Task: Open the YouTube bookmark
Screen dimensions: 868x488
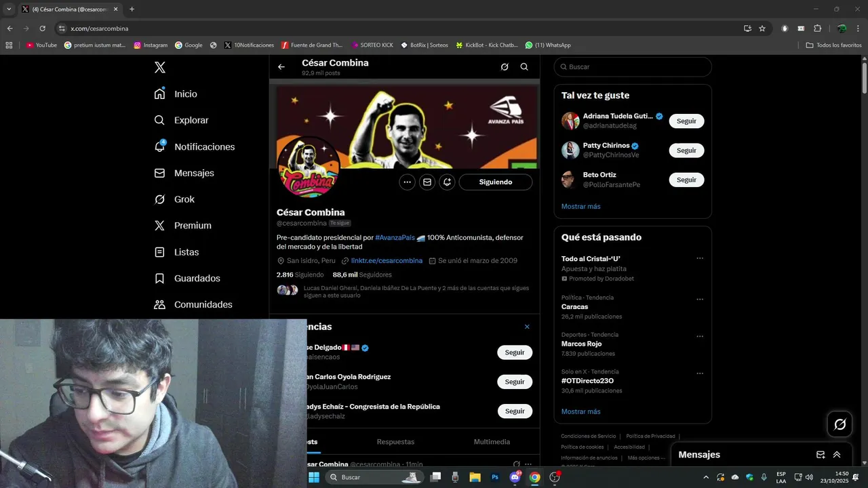Action: point(41,45)
